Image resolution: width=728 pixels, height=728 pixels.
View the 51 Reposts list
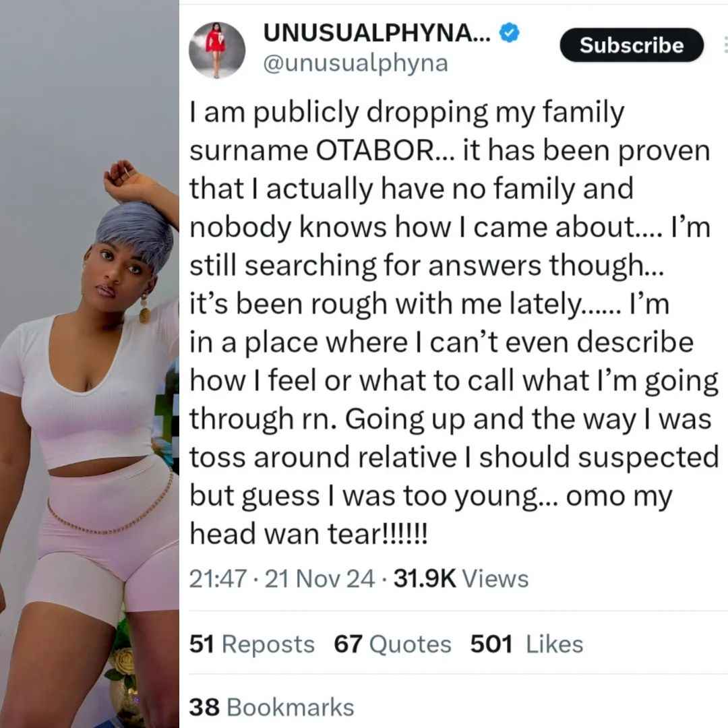(251, 644)
